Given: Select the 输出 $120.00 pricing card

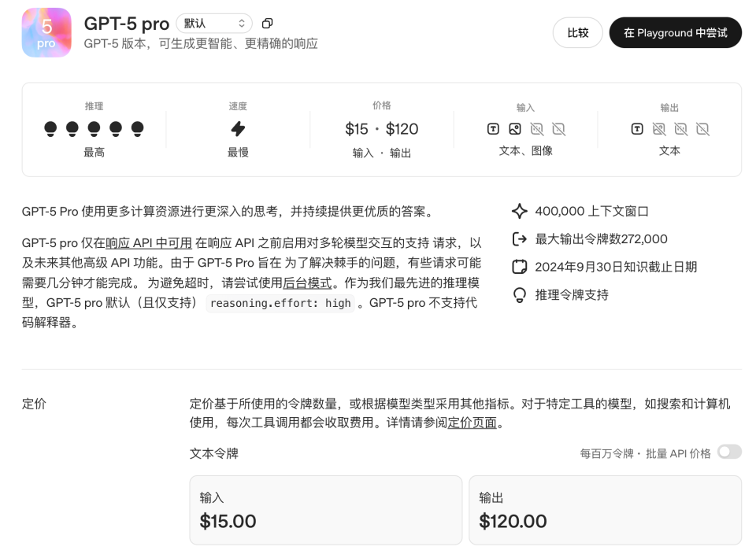Looking at the screenshot, I should pos(606,510).
